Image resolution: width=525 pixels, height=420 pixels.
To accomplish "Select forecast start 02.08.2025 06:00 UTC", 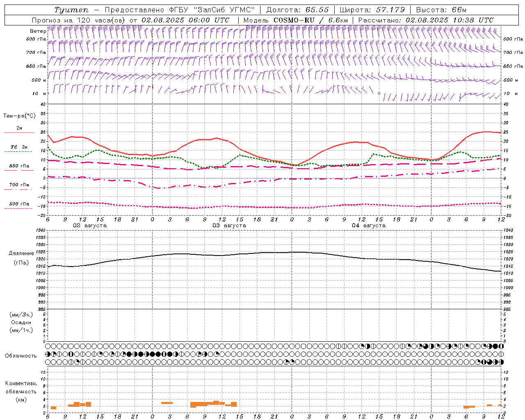I will [x=185, y=20].
